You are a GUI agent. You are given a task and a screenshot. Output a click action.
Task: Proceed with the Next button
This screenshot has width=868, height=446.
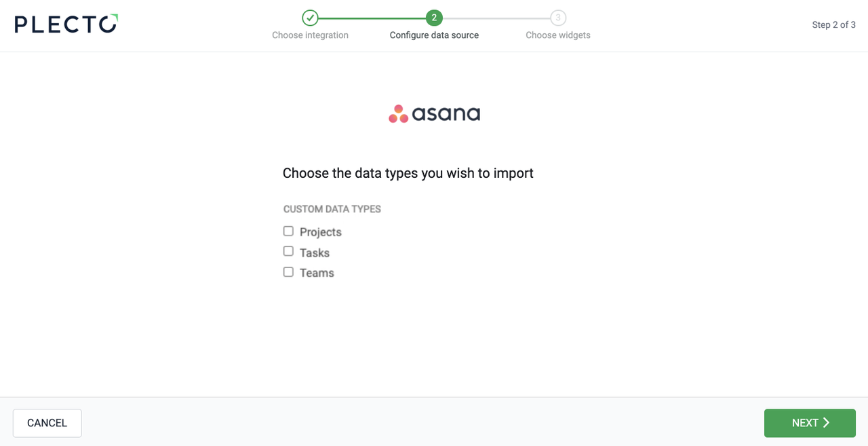[x=810, y=423]
